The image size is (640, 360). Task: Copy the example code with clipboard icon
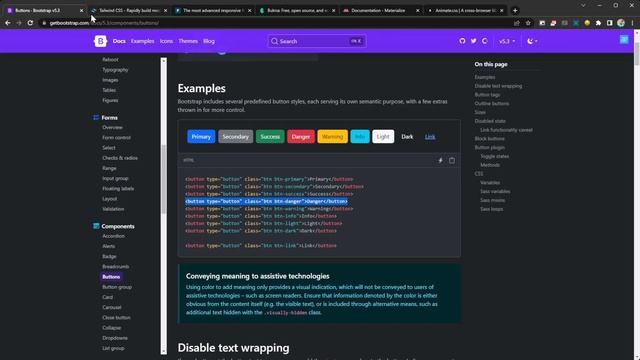coord(452,160)
